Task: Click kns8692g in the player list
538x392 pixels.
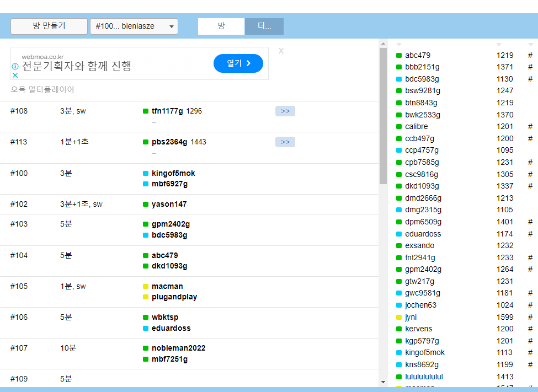Action: [x=422, y=364]
